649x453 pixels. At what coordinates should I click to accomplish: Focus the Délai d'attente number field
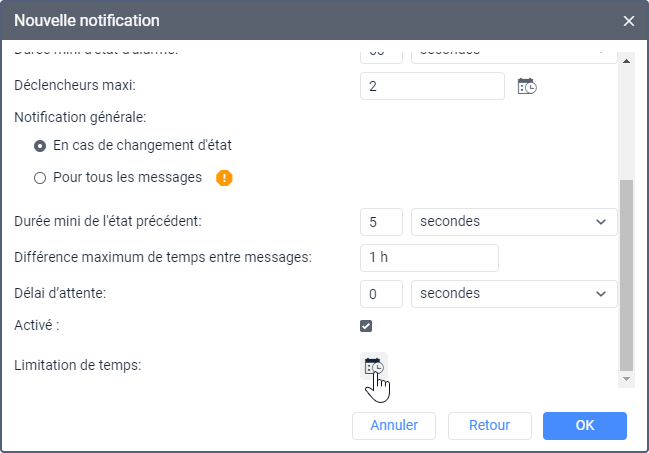[381, 293]
